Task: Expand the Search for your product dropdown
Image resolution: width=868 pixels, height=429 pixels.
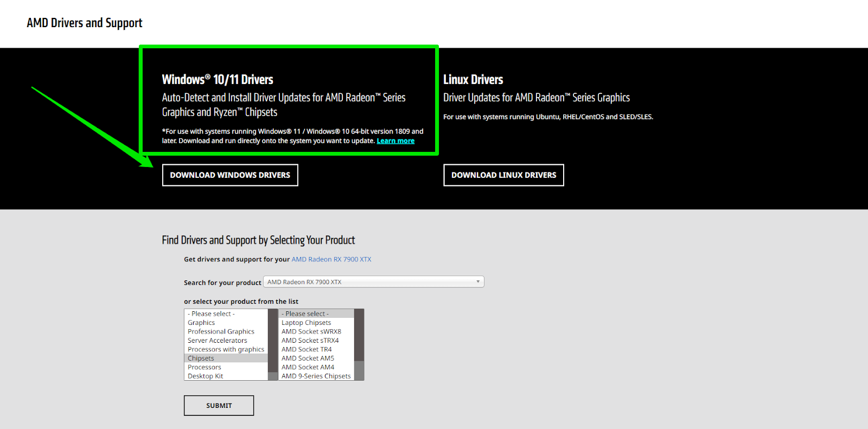Action: (x=374, y=282)
